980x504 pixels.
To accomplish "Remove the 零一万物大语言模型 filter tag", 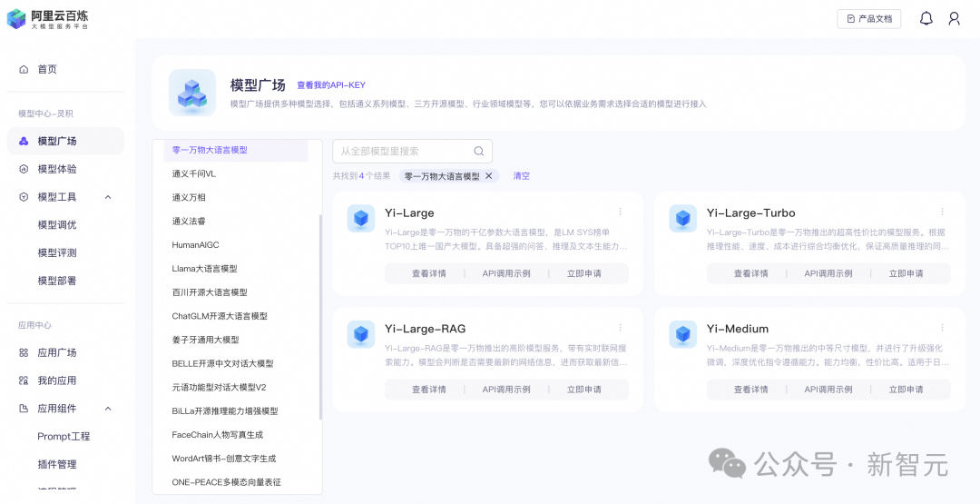I will tap(489, 175).
